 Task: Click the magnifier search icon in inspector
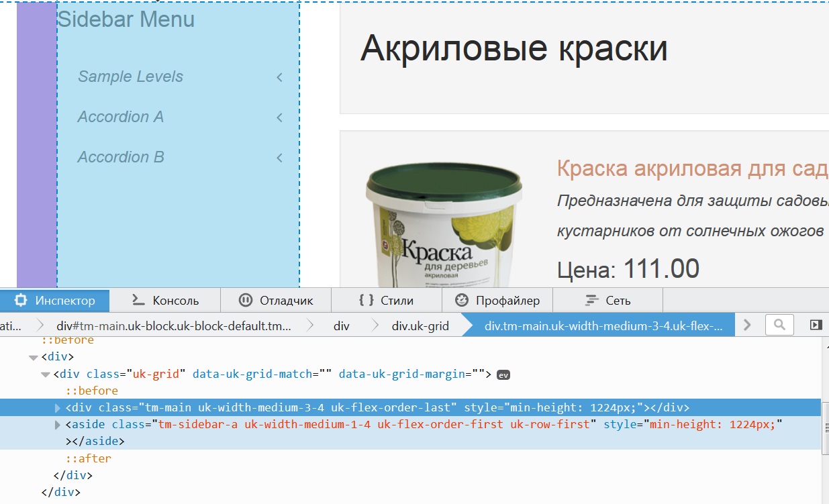pyautogui.click(x=779, y=325)
